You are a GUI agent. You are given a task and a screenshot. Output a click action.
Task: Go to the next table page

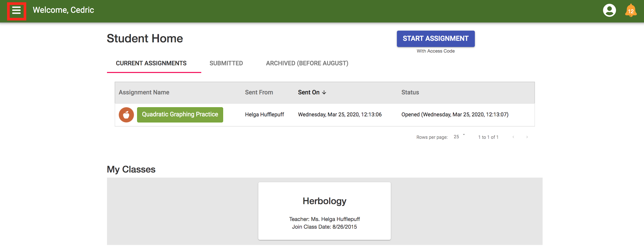click(527, 137)
